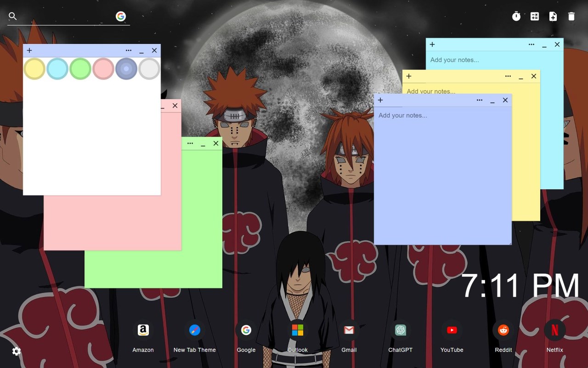Click the 7:11 PM clock display

520,286
